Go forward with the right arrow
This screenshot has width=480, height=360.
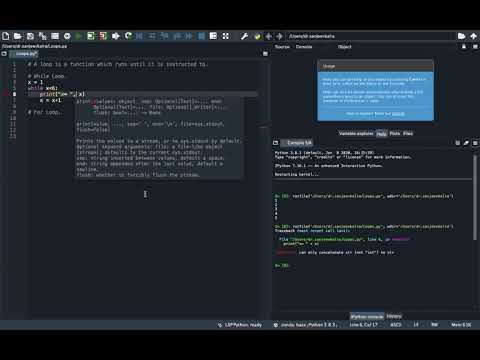tap(280, 36)
